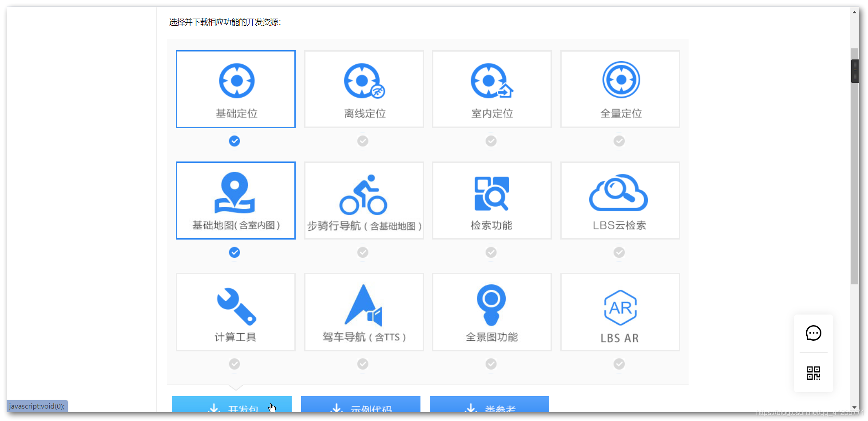This screenshot has width=868, height=421.
Task: Click the 驾车导航(含TTS) label text
Action: (x=364, y=337)
